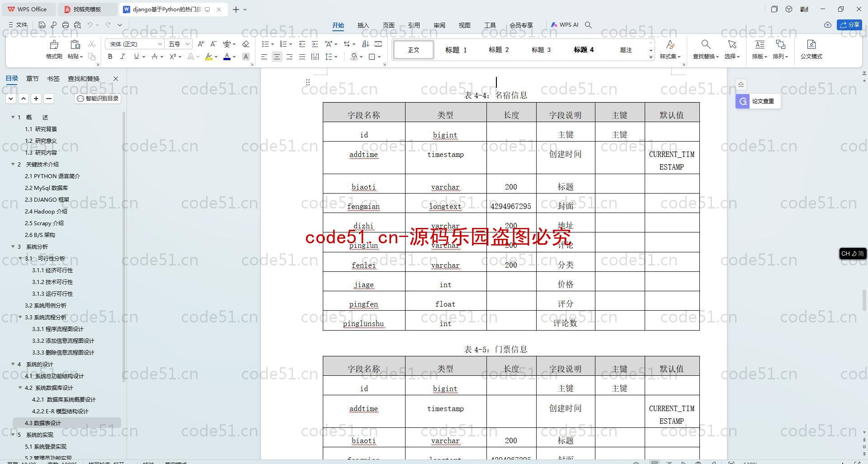Toggle Bold formatting

(x=110, y=57)
